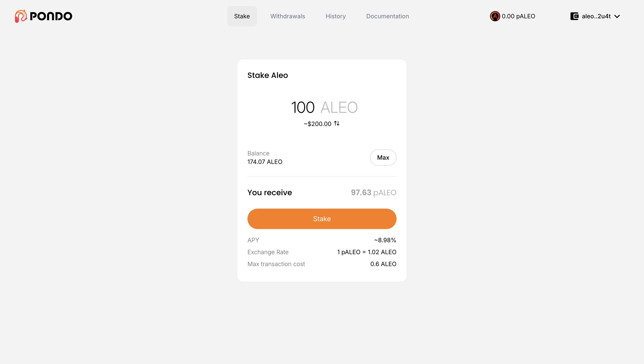Toggle the USD/ALEO currency swap arrows

[337, 123]
